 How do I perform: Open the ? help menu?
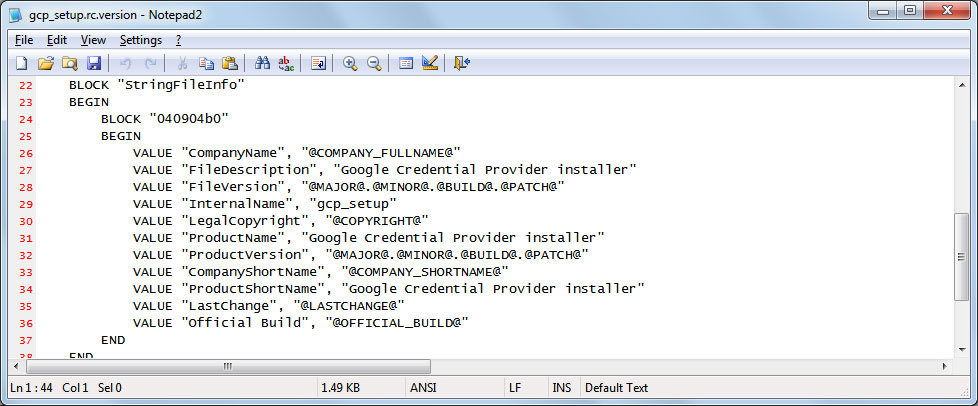[178, 40]
